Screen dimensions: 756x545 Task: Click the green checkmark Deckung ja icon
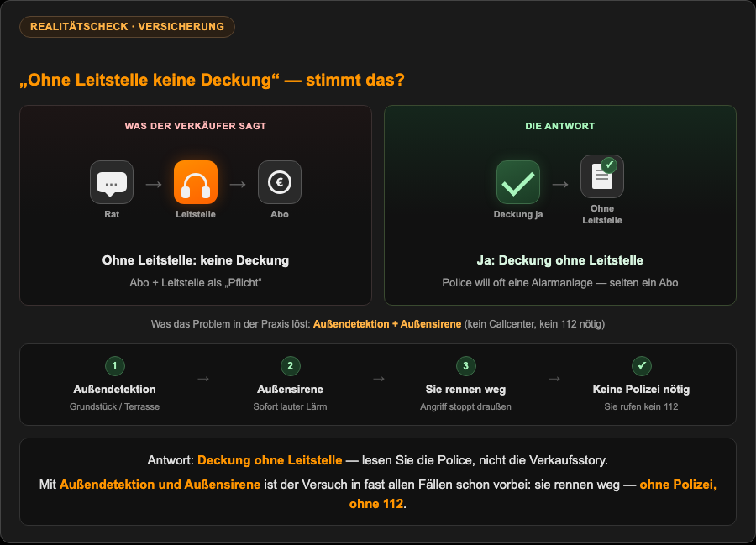517,182
